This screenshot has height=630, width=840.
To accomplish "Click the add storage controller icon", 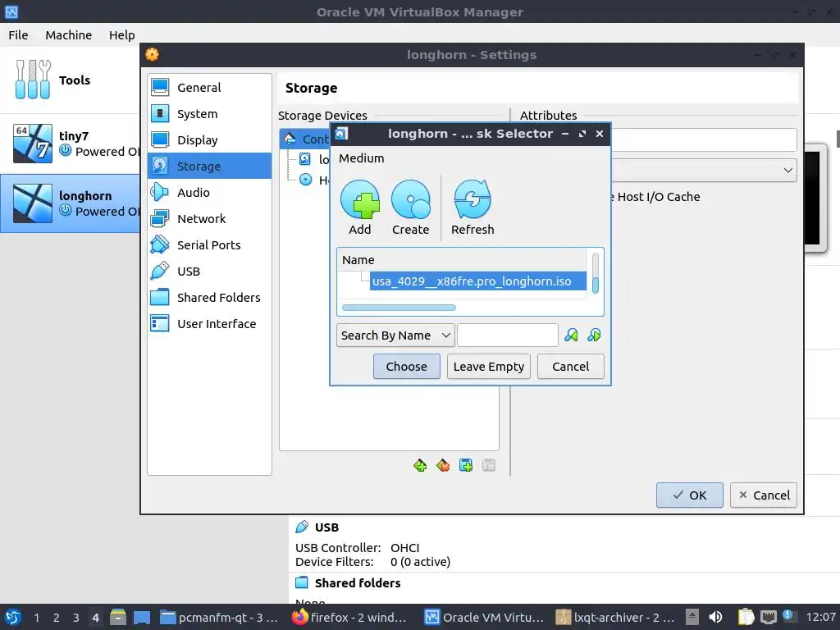I will (x=420, y=466).
